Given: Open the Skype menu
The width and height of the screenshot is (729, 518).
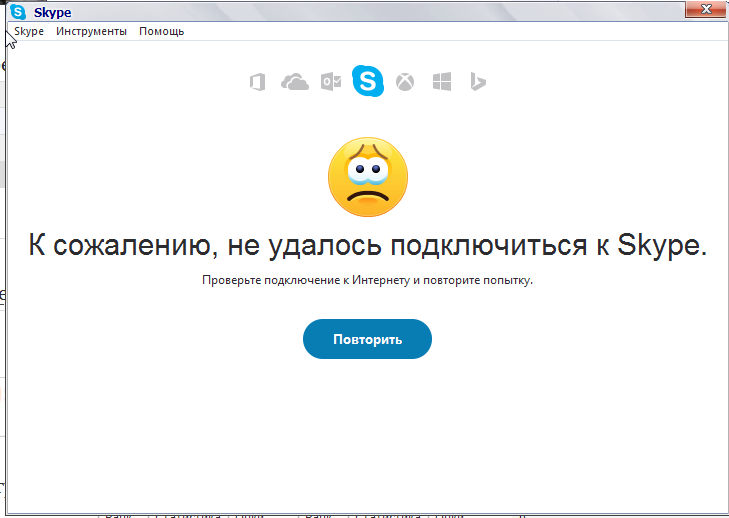Looking at the screenshot, I should pyautogui.click(x=29, y=31).
